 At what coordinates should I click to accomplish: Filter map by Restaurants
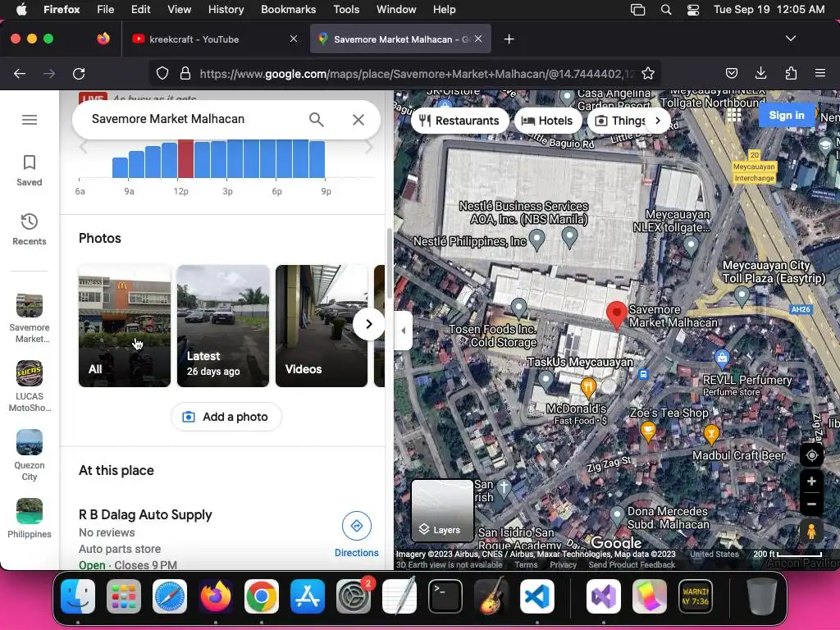pos(459,121)
